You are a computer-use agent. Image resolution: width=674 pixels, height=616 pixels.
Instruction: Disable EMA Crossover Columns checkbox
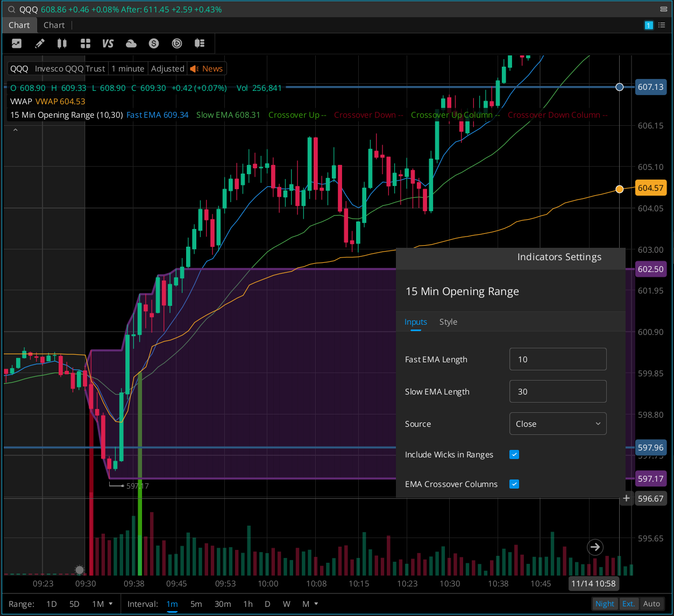514,484
